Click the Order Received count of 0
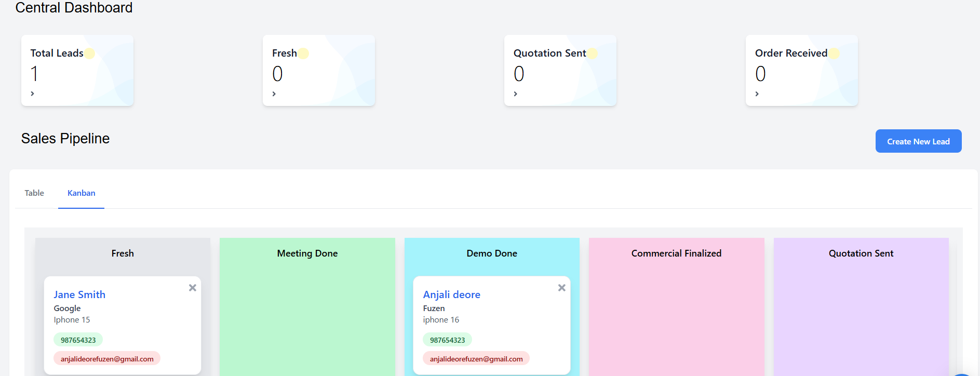 pos(760,74)
